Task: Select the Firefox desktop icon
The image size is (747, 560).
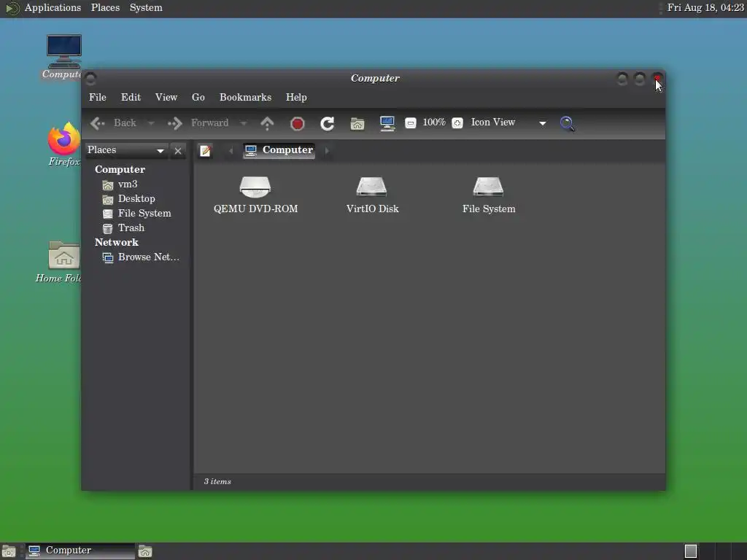Action: click(x=64, y=144)
